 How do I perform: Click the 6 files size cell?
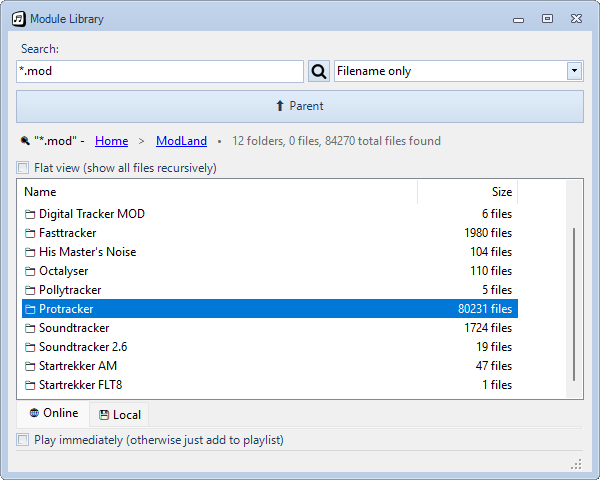coord(497,214)
